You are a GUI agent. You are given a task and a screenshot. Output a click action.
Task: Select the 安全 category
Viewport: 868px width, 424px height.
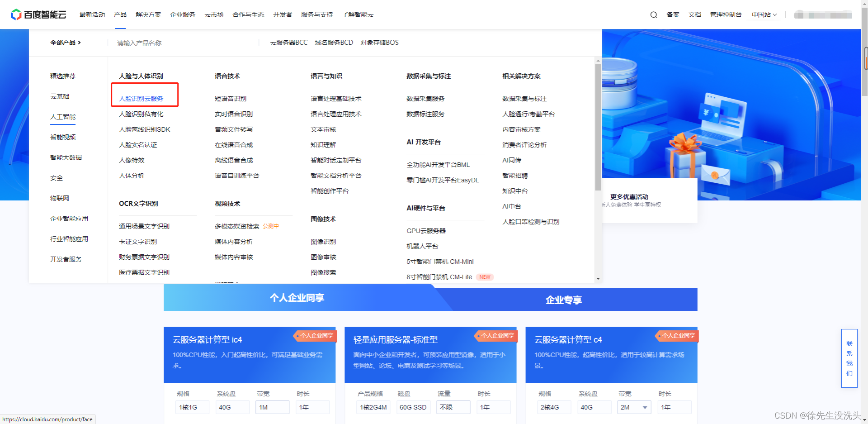pos(57,178)
